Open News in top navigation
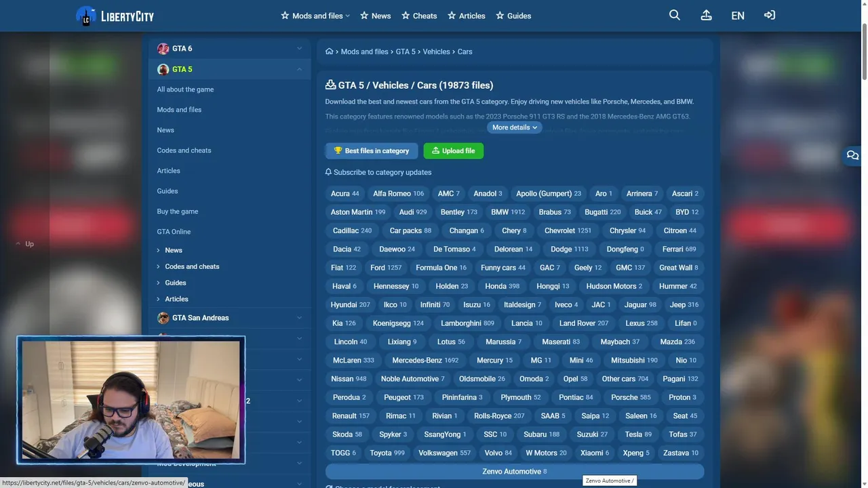The image size is (868, 488). [376, 16]
